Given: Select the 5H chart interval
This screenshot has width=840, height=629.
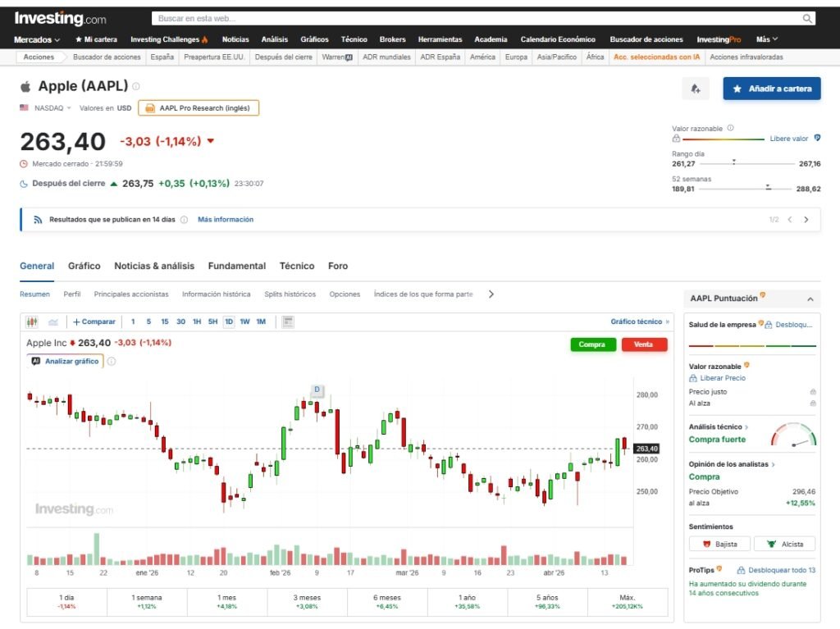Looking at the screenshot, I should pos(212,322).
